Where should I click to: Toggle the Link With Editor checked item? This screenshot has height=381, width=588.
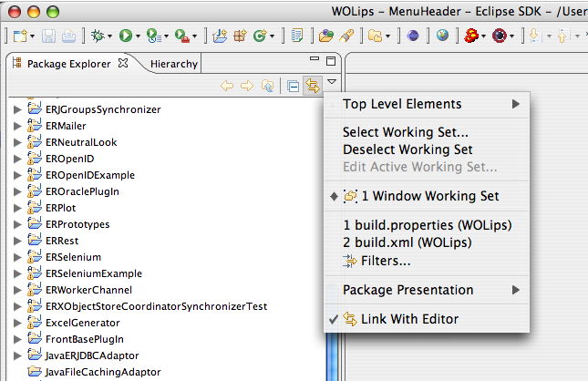tap(428, 319)
